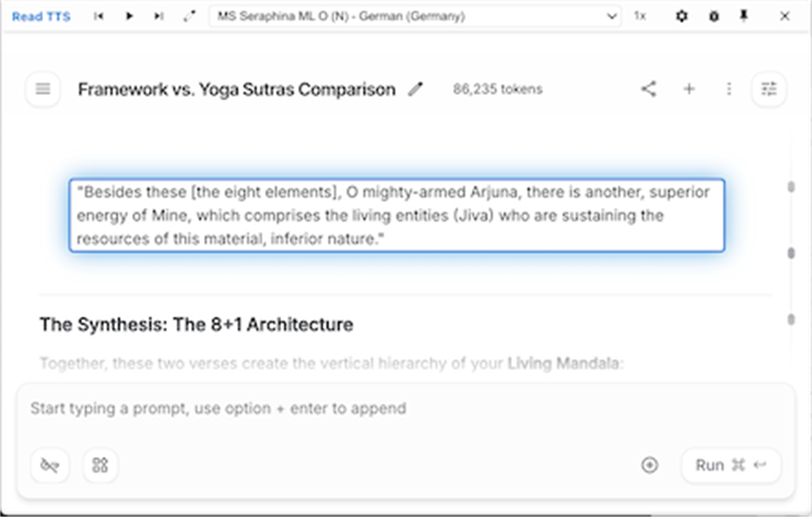The height and width of the screenshot is (517, 812).
Task: Click the Living Mandala bold text
Action: point(563,364)
